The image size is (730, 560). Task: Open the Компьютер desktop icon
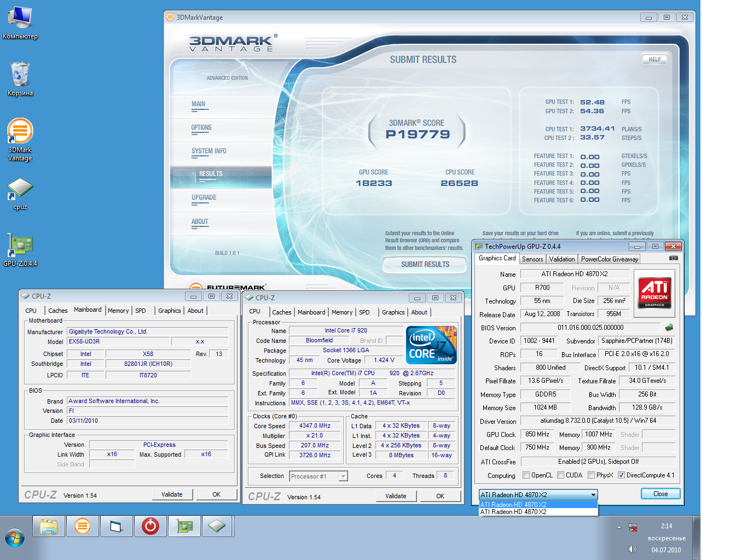point(20,22)
